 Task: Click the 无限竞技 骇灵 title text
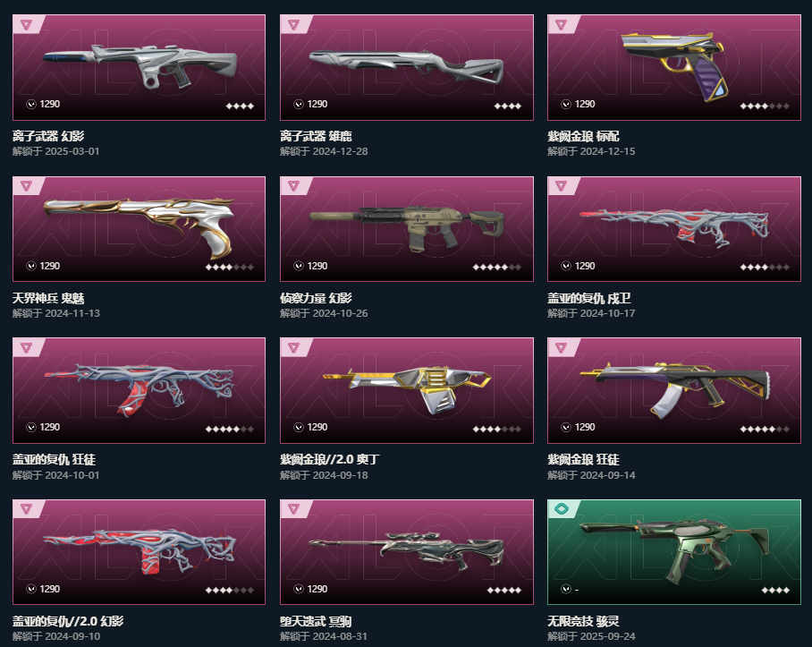(x=583, y=620)
